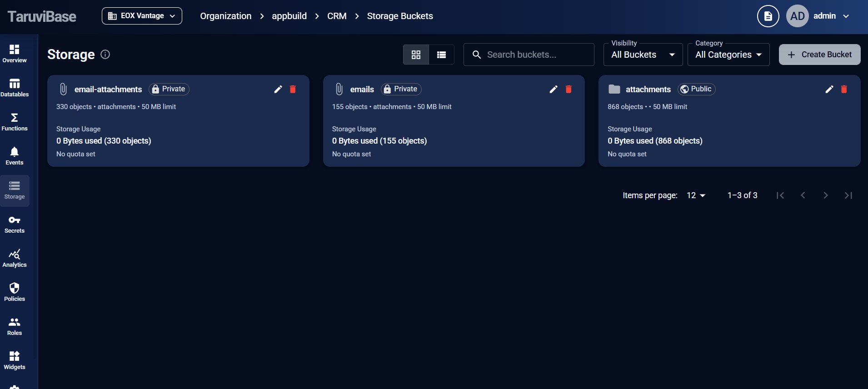Click the CRM breadcrumb

[x=337, y=16]
